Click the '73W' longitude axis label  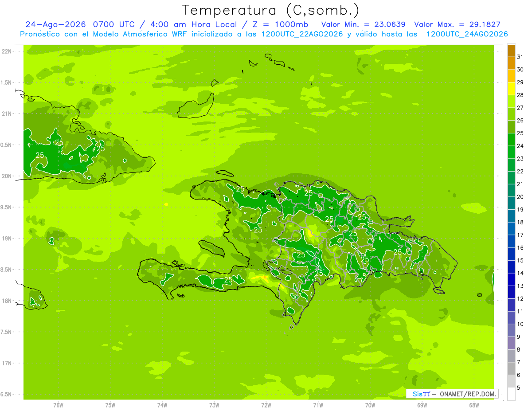(x=214, y=405)
